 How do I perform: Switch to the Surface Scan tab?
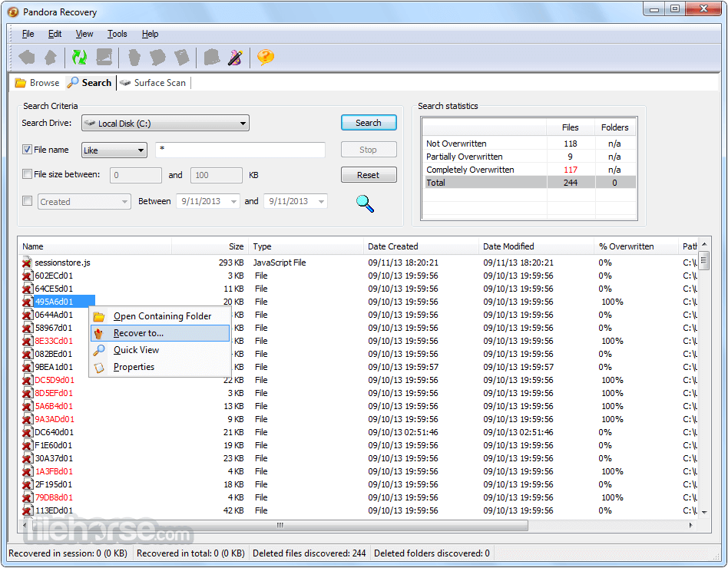point(154,83)
